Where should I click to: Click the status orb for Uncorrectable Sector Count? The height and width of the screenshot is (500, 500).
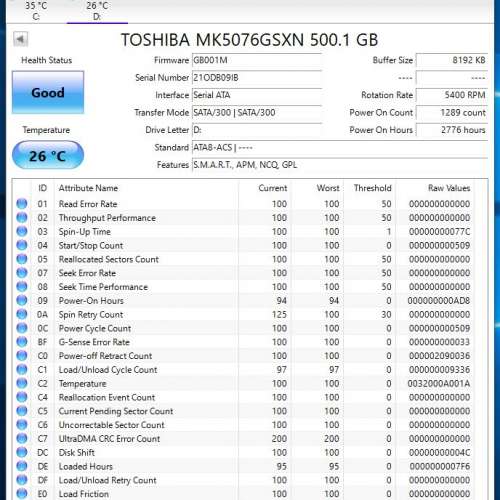point(22,425)
